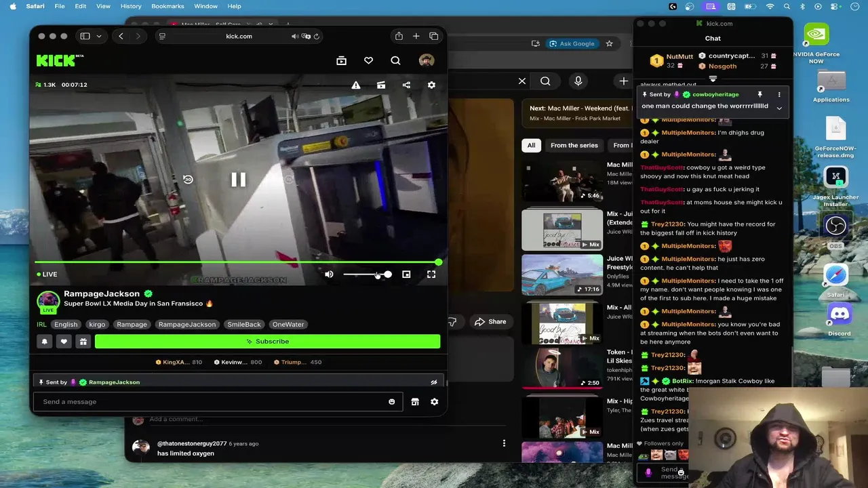Click the report warning triangle on the stream
The height and width of the screenshot is (488, 868).
(355, 85)
